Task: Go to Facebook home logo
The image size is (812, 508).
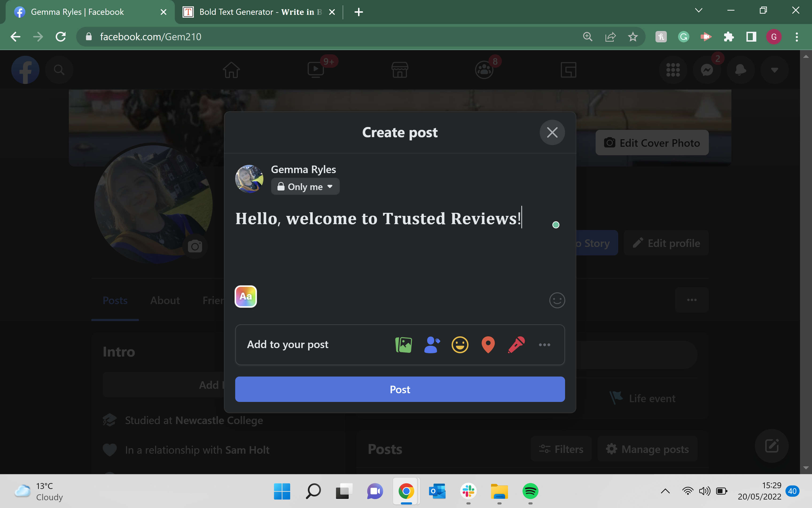Action: point(26,70)
